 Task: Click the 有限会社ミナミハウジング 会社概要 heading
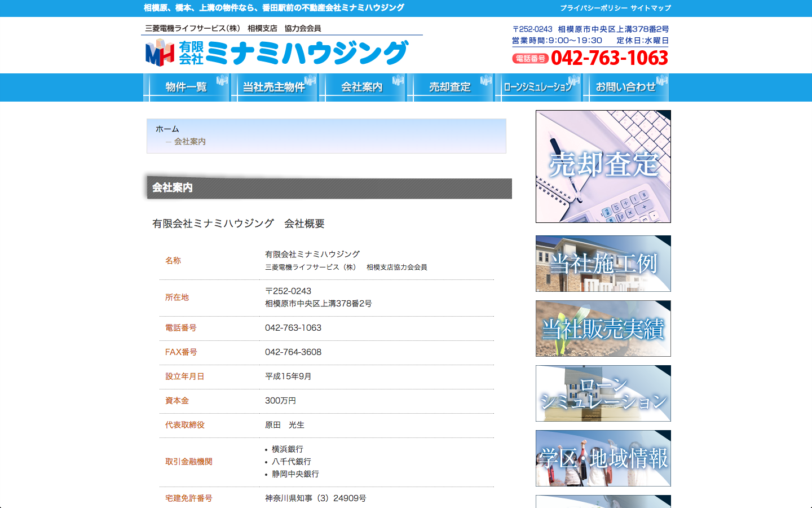point(239,224)
